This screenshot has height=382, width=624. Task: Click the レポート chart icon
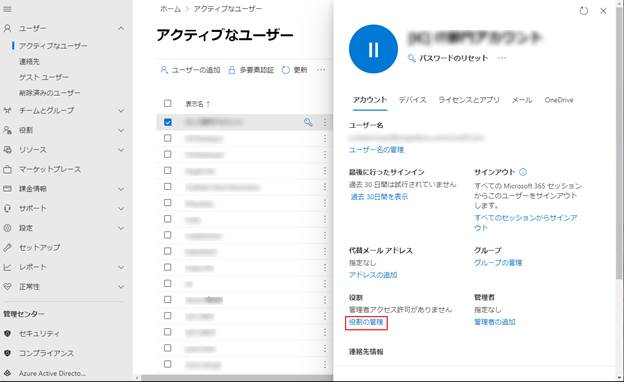(x=7, y=267)
